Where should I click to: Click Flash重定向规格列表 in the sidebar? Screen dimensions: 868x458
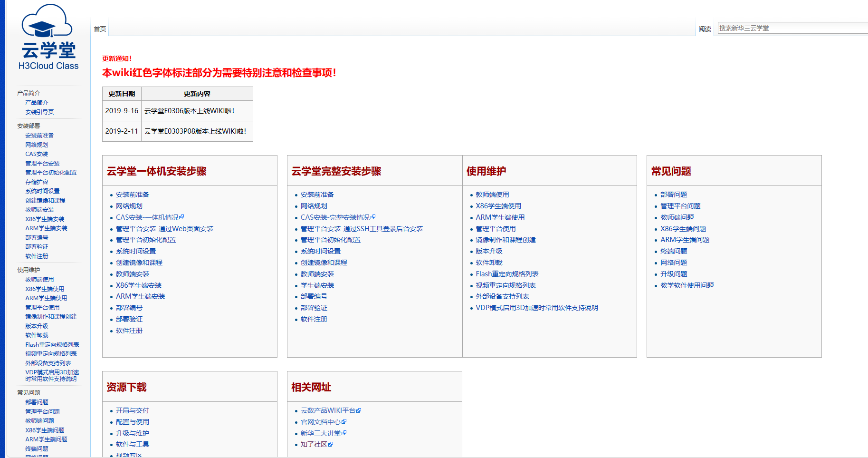(52, 345)
